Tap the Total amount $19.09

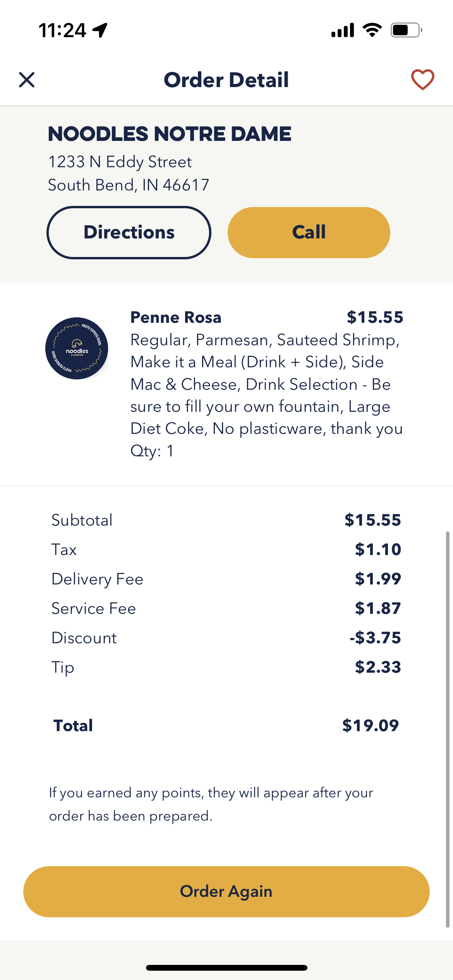click(370, 726)
